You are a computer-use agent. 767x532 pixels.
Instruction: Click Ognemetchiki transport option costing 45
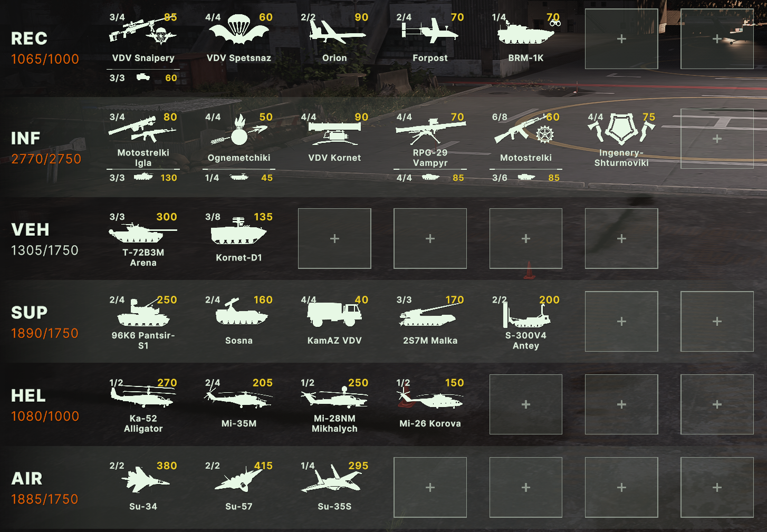(x=239, y=178)
